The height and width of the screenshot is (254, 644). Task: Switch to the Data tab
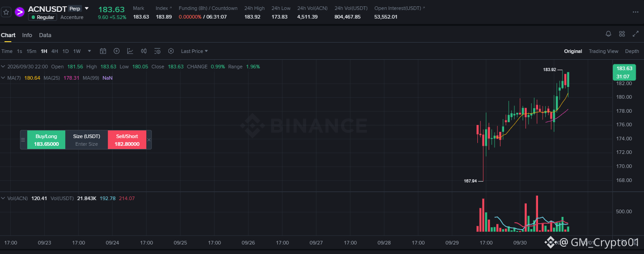point(45,35)
